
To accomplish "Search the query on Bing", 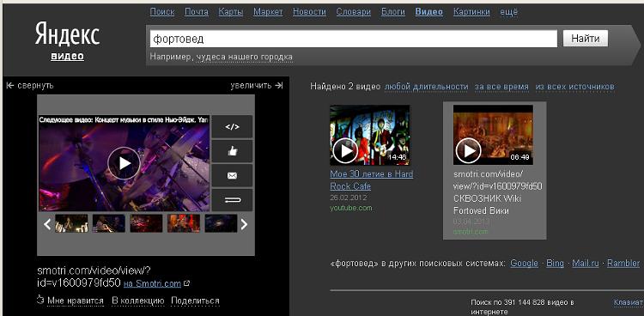I will (555, 264).
